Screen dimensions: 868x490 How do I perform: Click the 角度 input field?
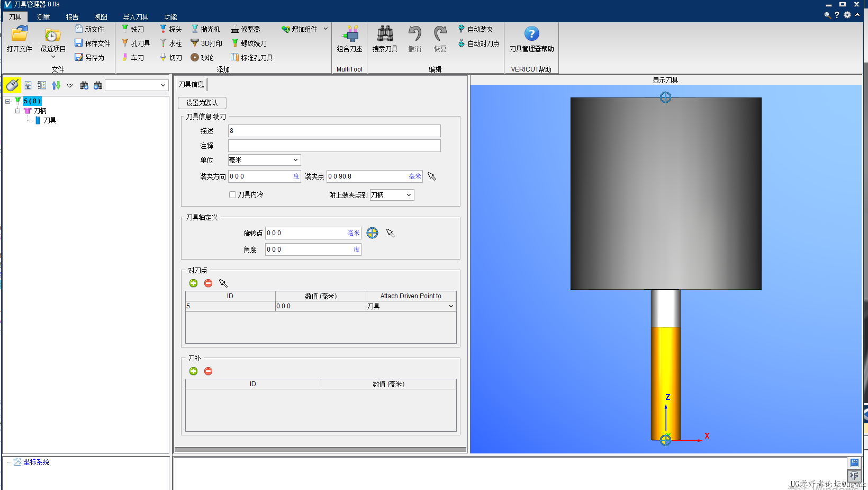tap(313, 250)
